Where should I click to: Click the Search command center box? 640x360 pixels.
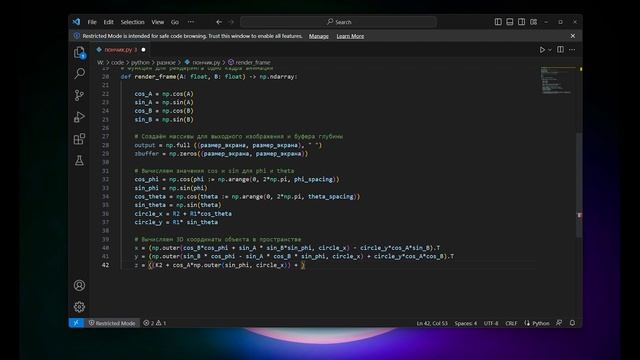click(x=338, y=22)
